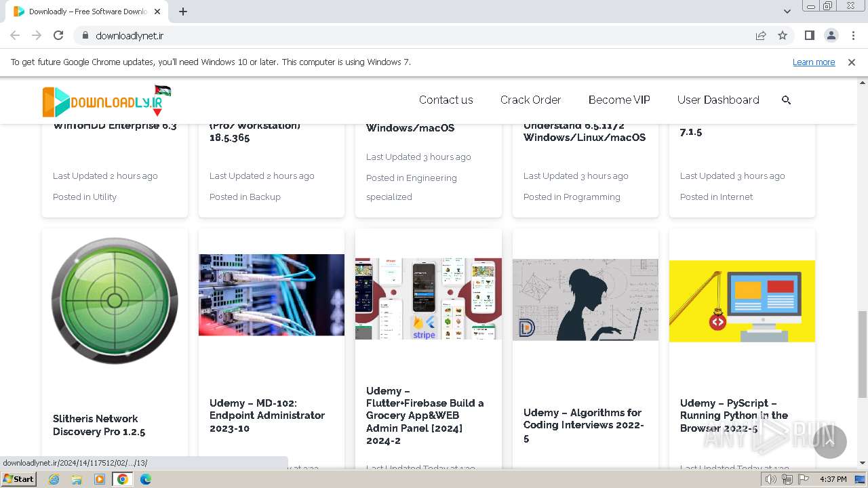Click the site lock icon
The image size is (868, 488).
85,35
